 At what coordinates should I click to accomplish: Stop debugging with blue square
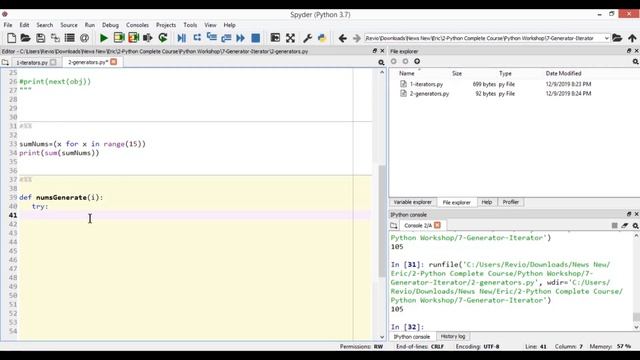pos(256,38)
